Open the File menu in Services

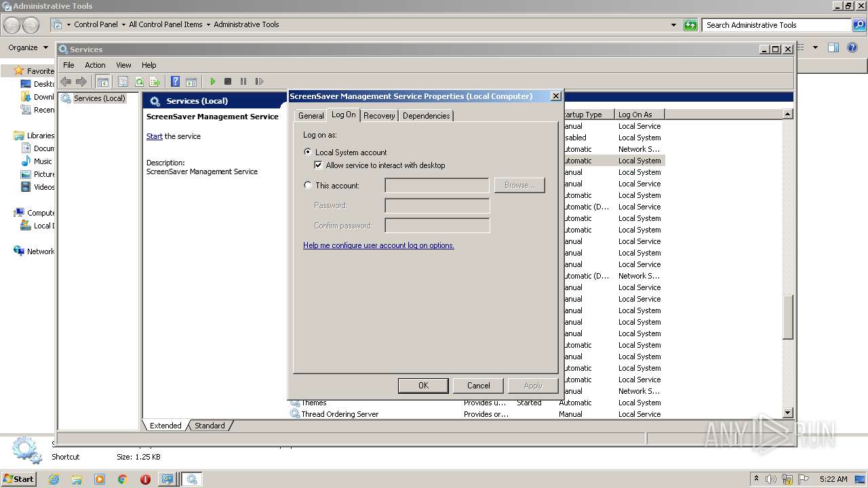(68, 65)
